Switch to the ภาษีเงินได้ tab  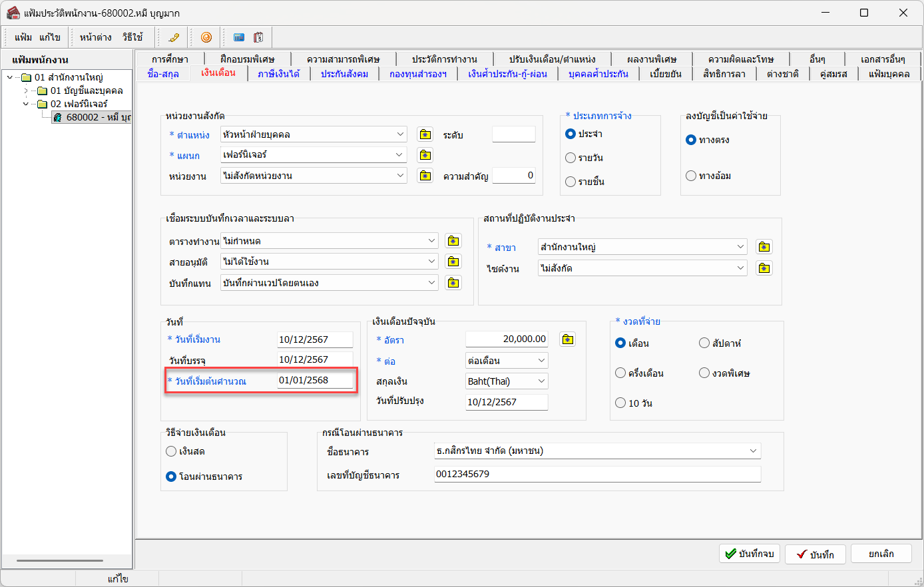pyautogui.click(x=278, y=74)
